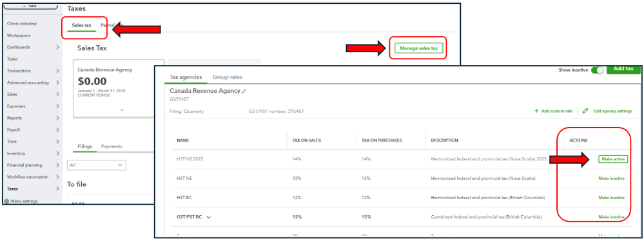Click the Add tax button
This screenshot has width=644, height=241.
point(623,69)
